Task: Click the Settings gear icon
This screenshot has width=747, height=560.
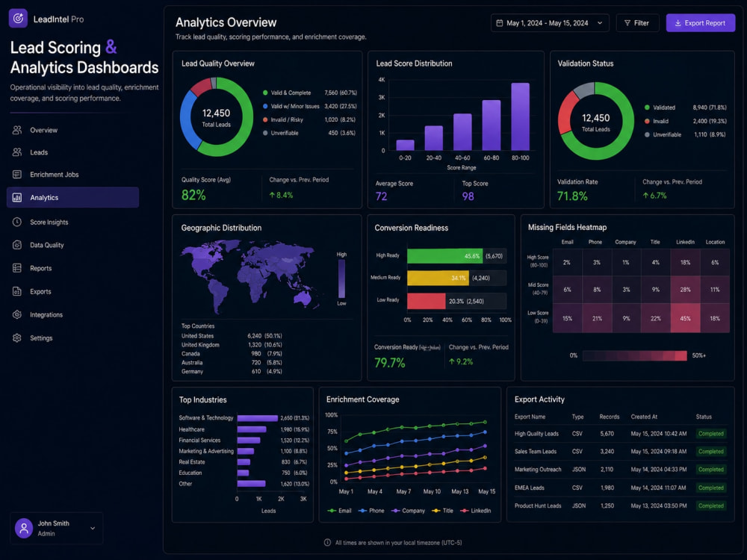Action: point(17,338)
